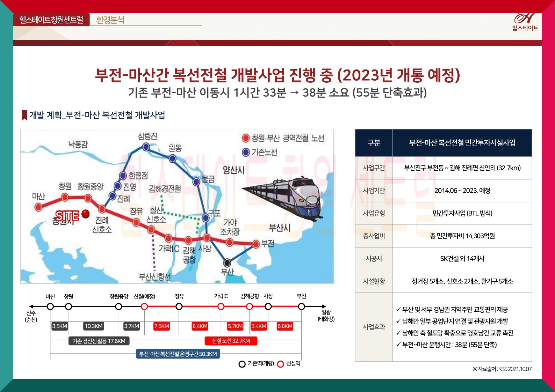Click the 삼랑진 station marker on the map
This screenshot has height=392, width=555.
click(x=146, y=147)
